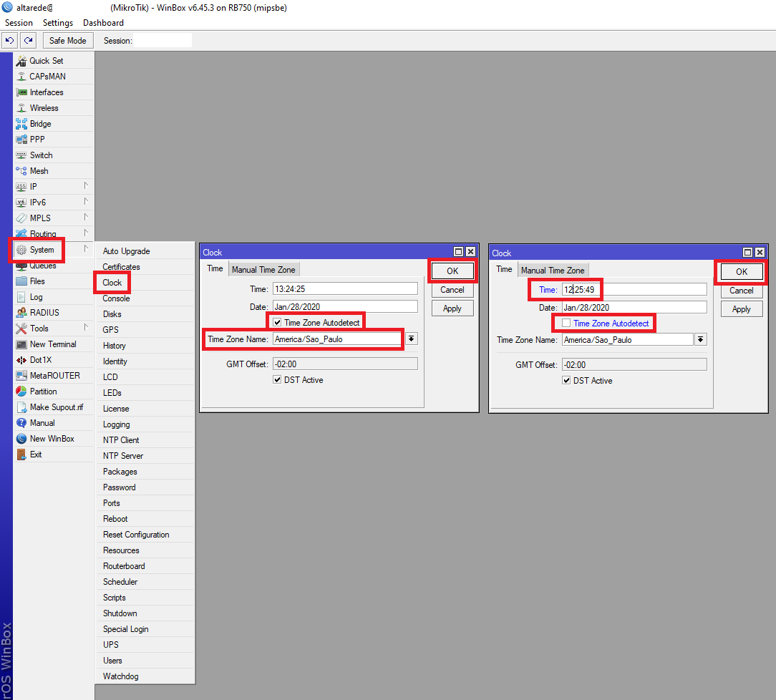Viewport: 776px width, 700px height.
Task: Click the Session name field in toolbar
Action: click(163, 41)
